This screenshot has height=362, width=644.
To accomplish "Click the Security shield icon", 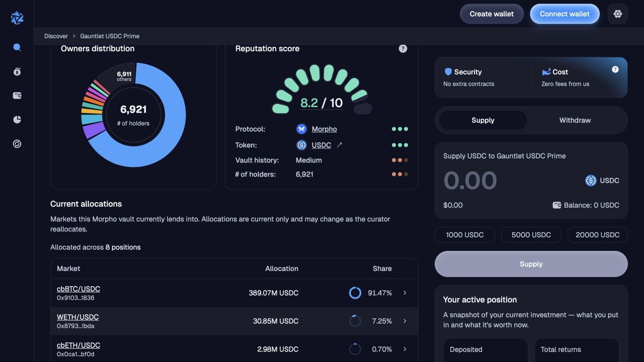I will coord(448,72).
